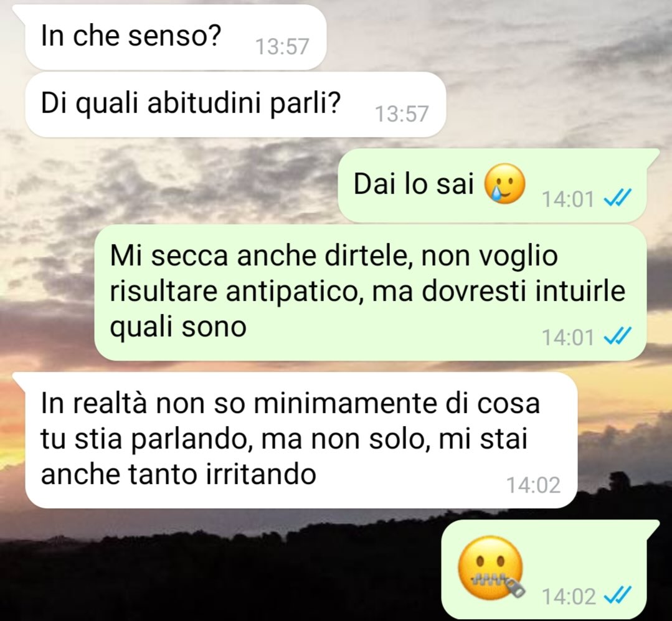
Task: Tap the tearful smiling emoji
Action: 504,184
